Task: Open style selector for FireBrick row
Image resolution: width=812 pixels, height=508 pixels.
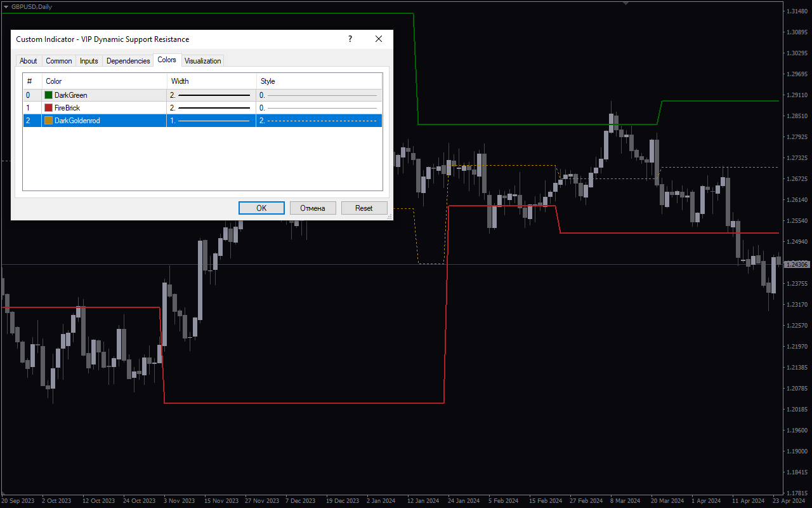Action: point(319,108)
